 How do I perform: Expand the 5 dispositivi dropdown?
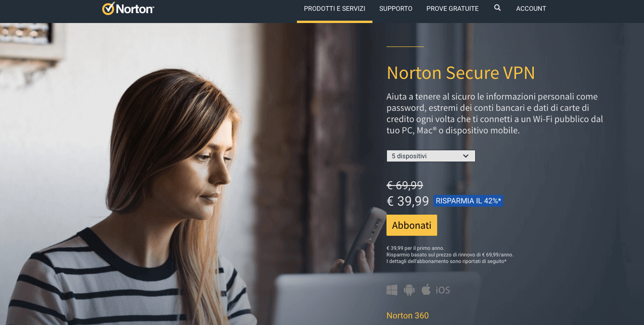click(x=431, y=156)
